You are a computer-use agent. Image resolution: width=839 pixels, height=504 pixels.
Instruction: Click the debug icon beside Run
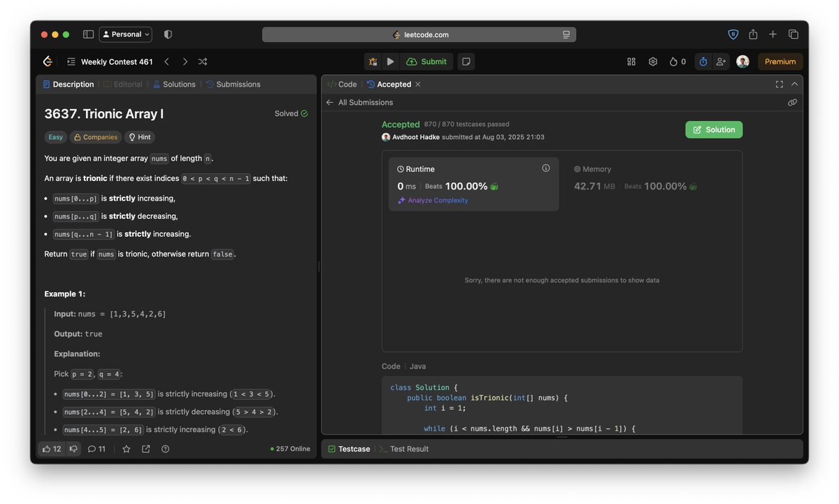[373, 62]
